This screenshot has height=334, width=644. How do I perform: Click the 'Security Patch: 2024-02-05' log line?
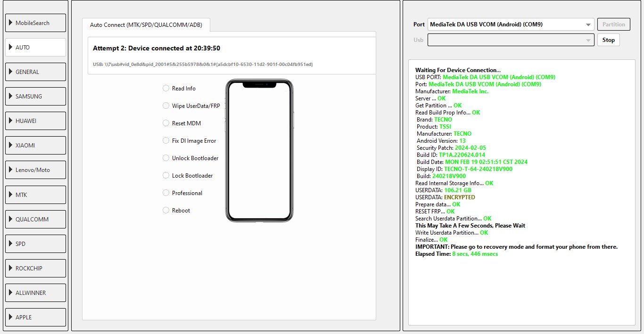click(x=451, y=148)
